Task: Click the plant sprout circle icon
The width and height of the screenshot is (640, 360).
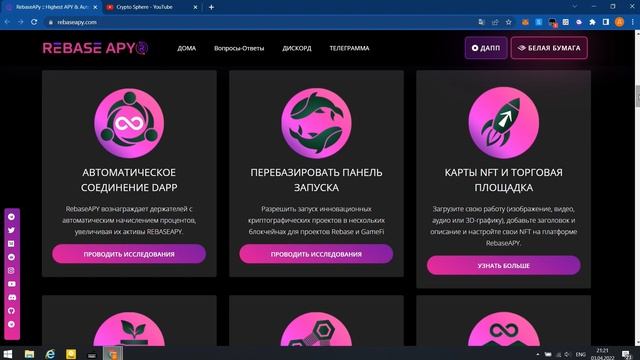Action: coord(129,329)
